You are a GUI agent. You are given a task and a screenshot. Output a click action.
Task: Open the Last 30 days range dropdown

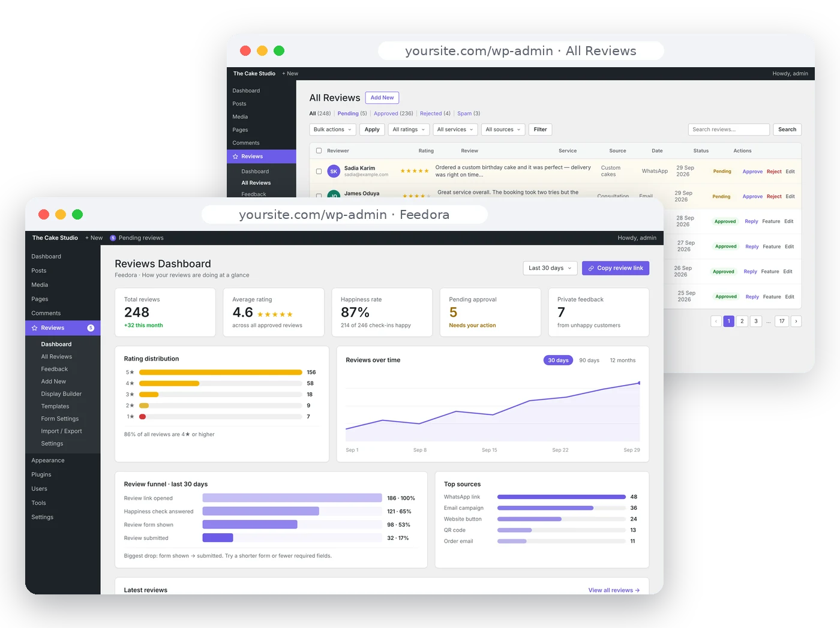[550, 268]
